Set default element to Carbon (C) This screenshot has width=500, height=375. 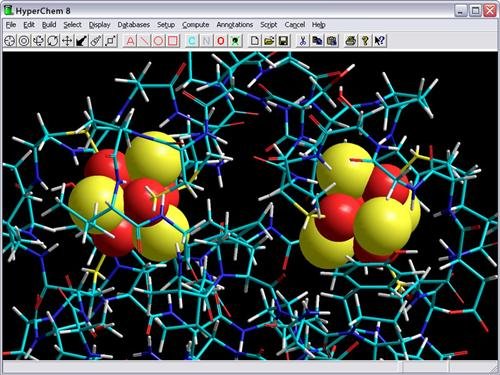(x=192, y=41)
